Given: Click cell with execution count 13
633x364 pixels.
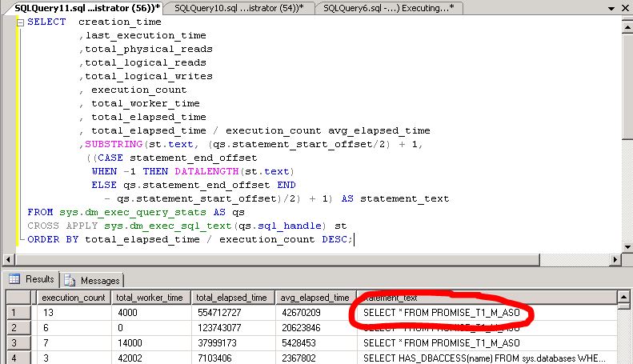Looking at the screenshot, I should coord(74,312).
